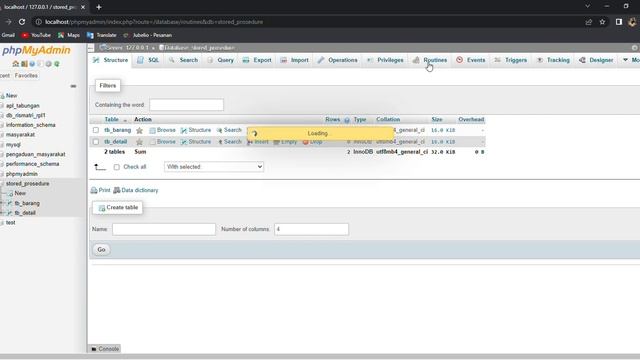Screen dimensions: 640x360
Task: Select pengaduan_masyarakat database
Action: pyautogui.click(x=36, y=154)
